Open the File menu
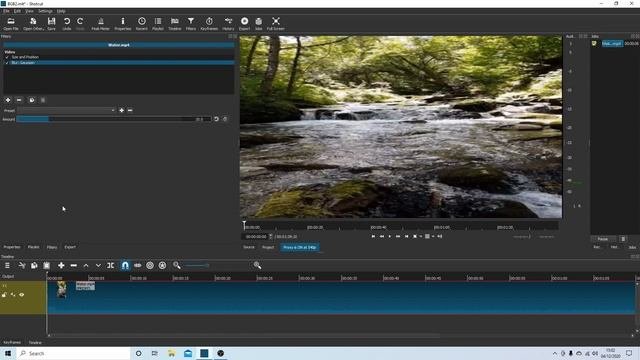640x360 pixels. tap(6, 11)
